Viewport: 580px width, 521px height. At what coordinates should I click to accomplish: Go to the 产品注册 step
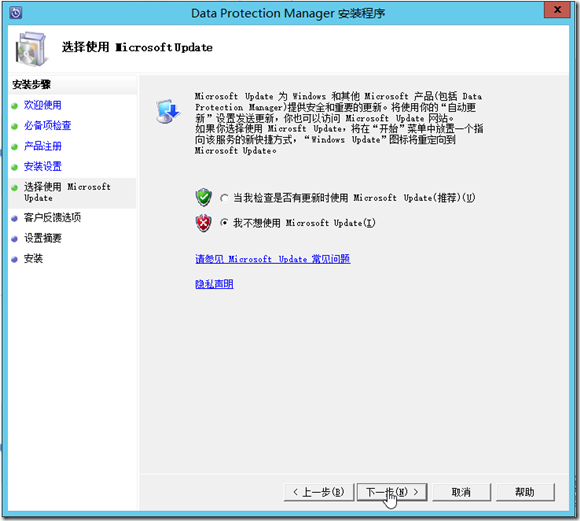tap(43, 146)
